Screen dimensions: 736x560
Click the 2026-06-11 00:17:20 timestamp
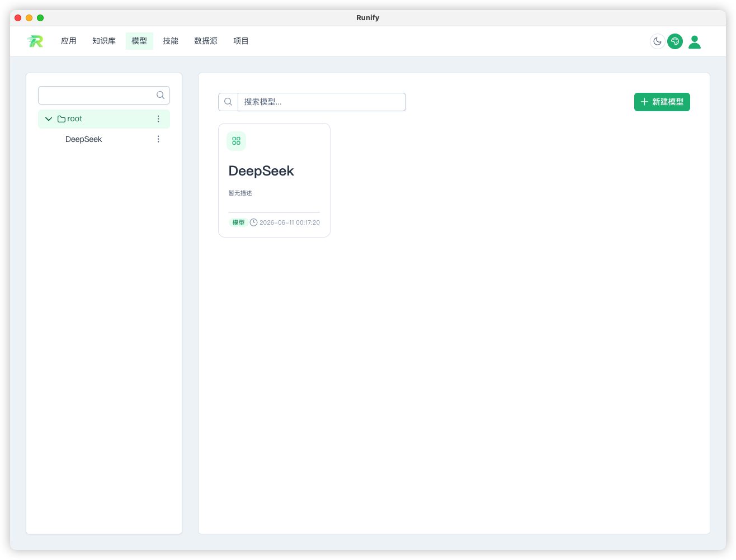coord(290,222)
